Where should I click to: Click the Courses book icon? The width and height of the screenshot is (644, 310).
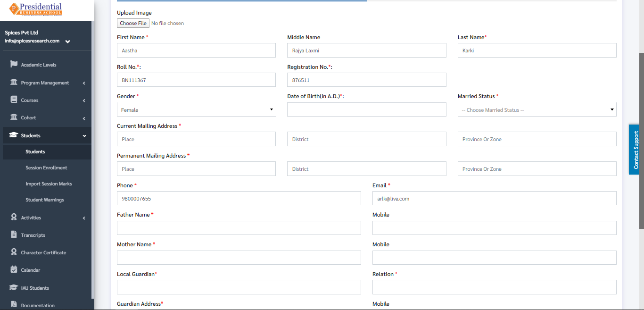tap(14, 100)
